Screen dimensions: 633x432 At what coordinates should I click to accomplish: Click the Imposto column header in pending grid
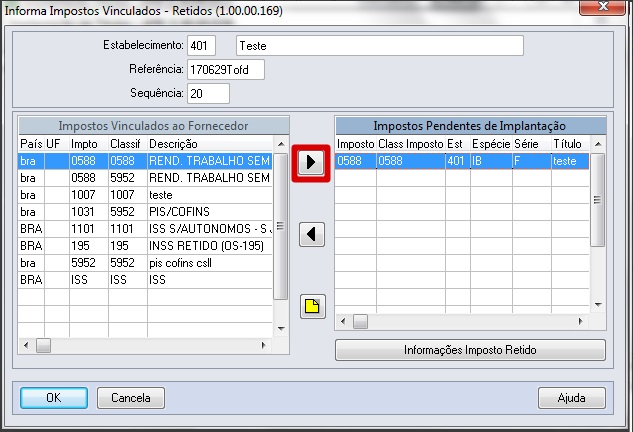pyautogui.click(x=356, y=144)
